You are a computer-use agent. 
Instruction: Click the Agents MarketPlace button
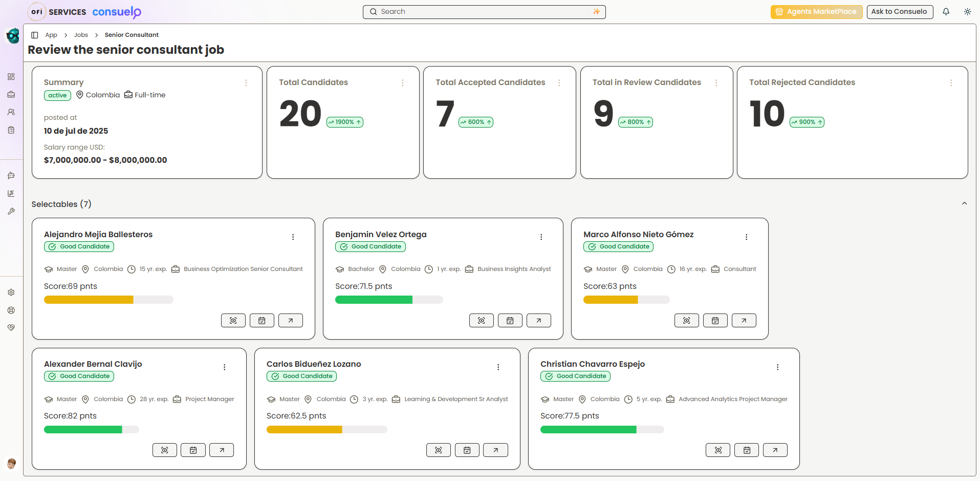pos(816,12)
